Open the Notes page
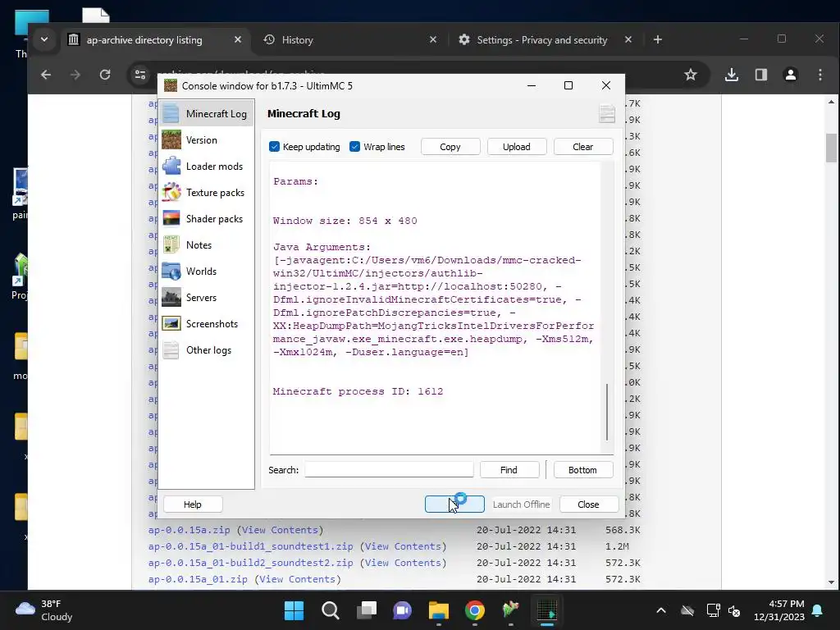 207,244
